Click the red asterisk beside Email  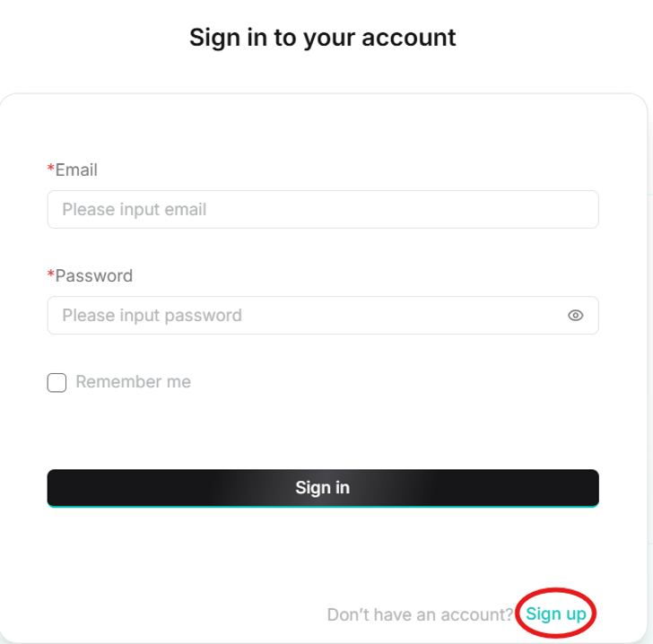pyautogui.click(x=51, y=170)
